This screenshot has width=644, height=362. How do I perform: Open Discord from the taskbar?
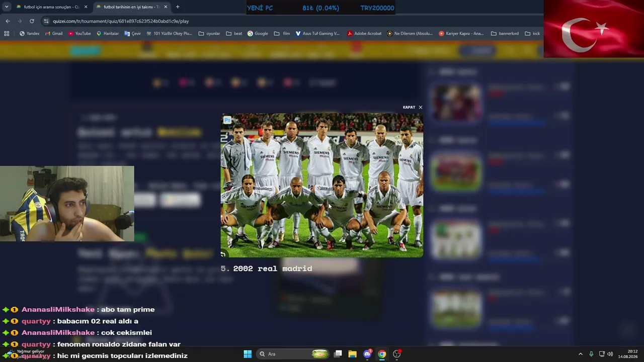367,354
